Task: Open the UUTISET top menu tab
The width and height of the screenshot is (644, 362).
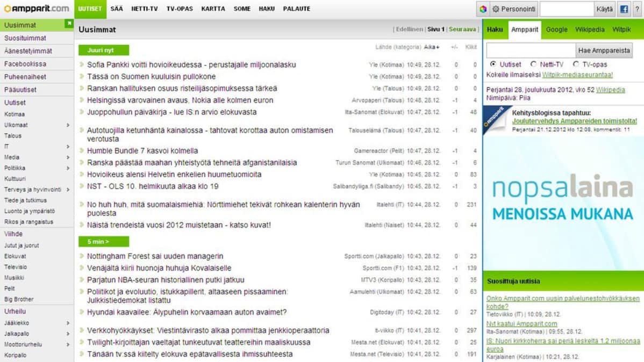Action: coord(90,9)
